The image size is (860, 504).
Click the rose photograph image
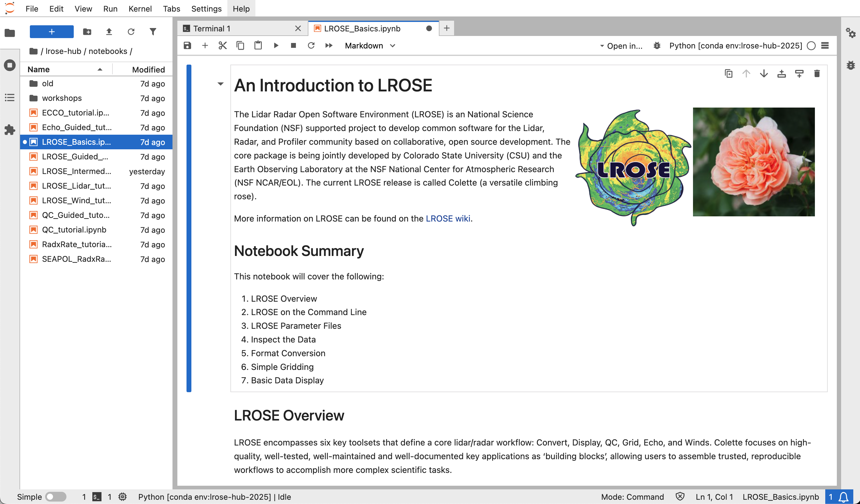click(x=754, y=162)
